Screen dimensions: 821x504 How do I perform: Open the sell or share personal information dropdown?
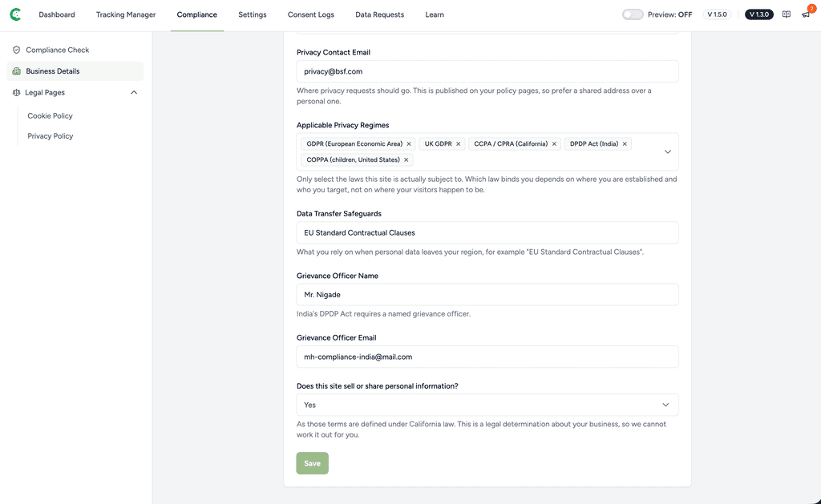(487, 405)
